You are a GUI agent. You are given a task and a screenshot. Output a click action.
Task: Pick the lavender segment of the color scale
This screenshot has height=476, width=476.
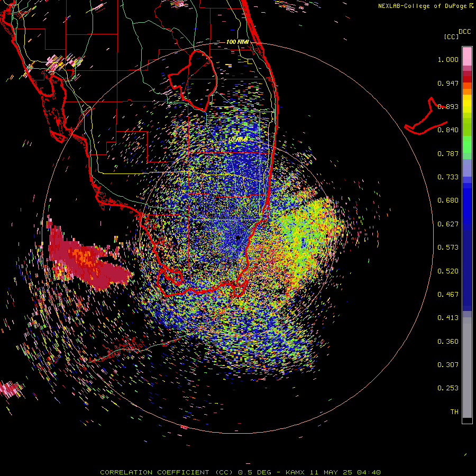467,168
